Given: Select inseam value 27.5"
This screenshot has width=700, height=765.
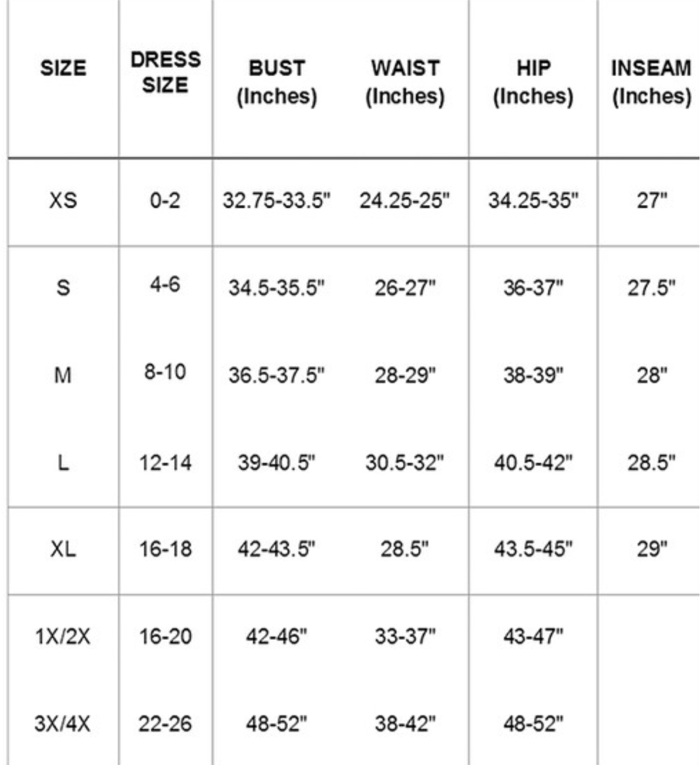Looking at the screenshot, I should [651, 287].
